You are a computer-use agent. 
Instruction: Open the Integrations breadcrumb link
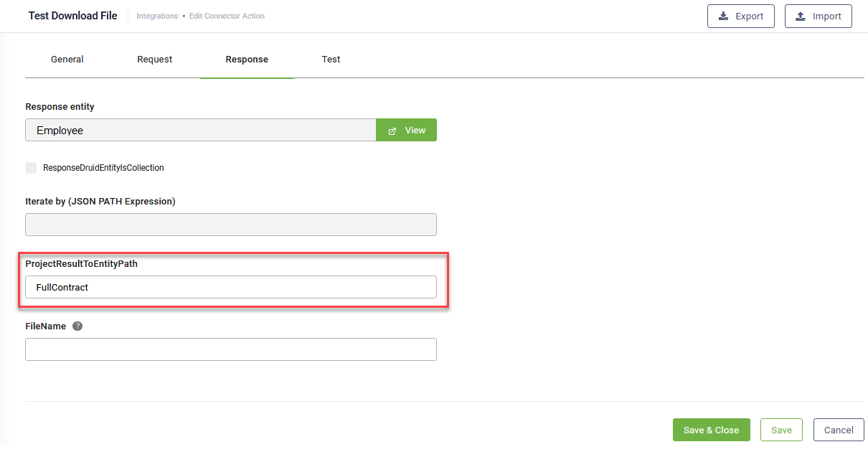[x=157, y=16]
